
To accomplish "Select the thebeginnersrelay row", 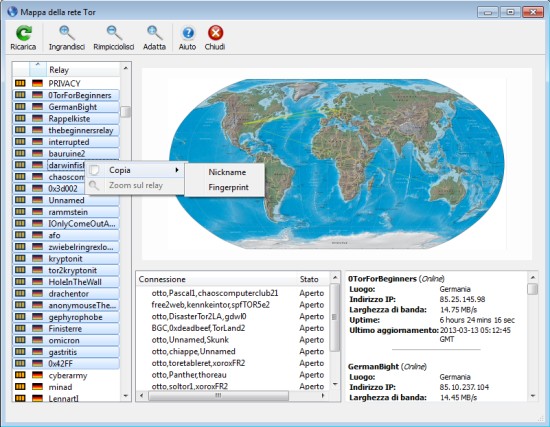I will tap(66, 130).
